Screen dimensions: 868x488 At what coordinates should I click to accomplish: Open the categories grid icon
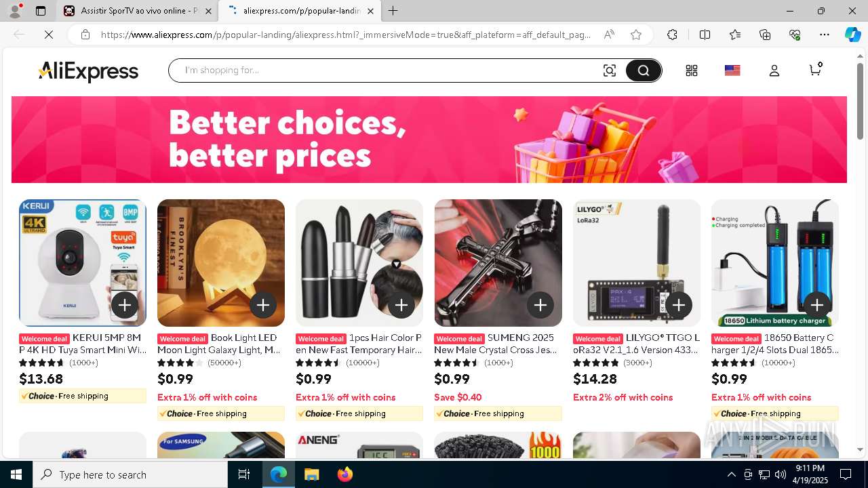point(691,70)
